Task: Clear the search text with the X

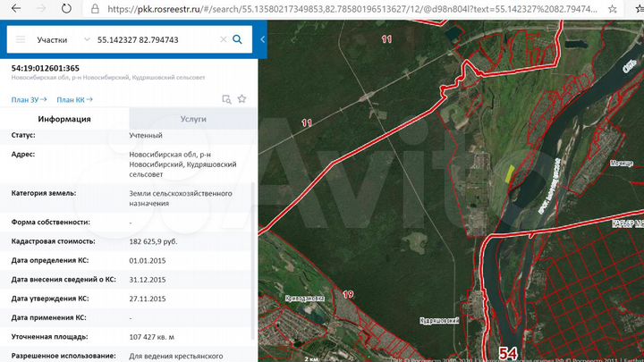Action: point(223,39)
